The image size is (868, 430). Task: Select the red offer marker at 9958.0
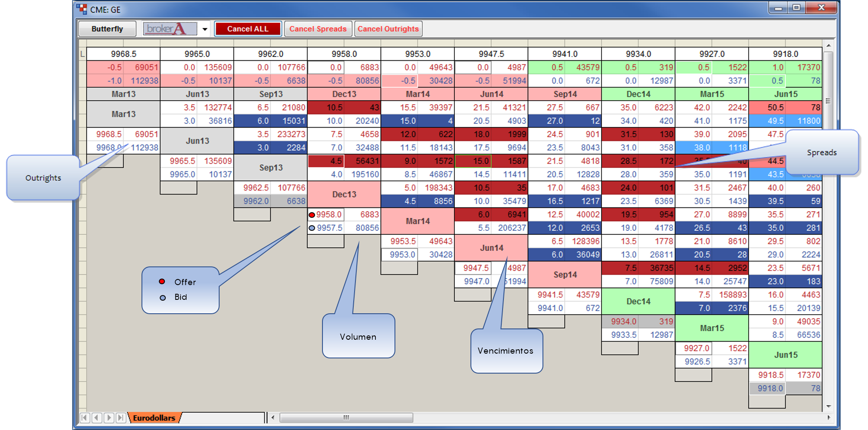(312, 215)
